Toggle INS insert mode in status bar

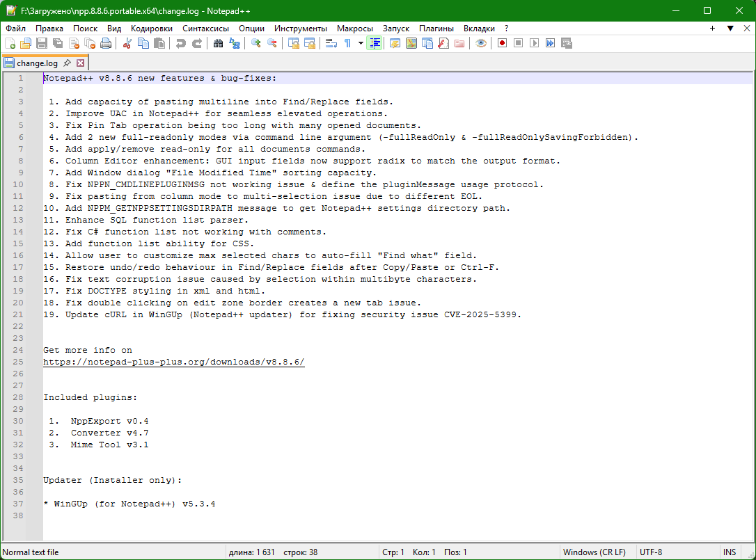tap(729, 552)
